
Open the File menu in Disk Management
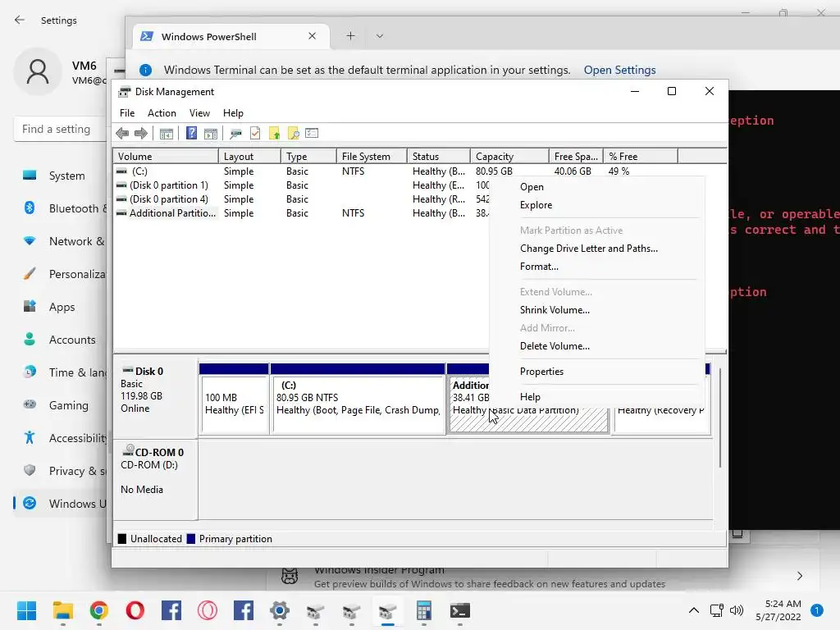point(127,113)
